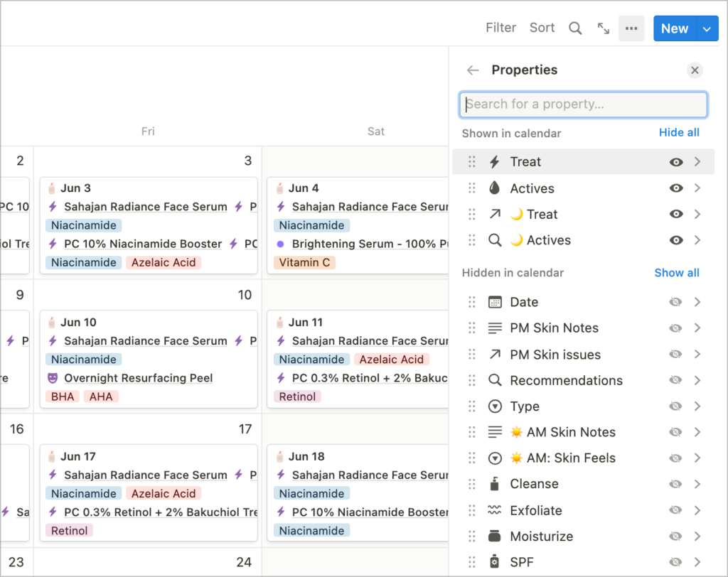Click the Retinol tag on Jun 17

69,531
